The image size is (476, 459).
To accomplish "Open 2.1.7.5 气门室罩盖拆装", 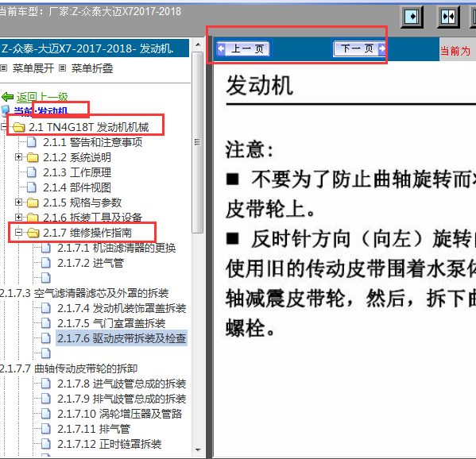I will tap(111, 323).
